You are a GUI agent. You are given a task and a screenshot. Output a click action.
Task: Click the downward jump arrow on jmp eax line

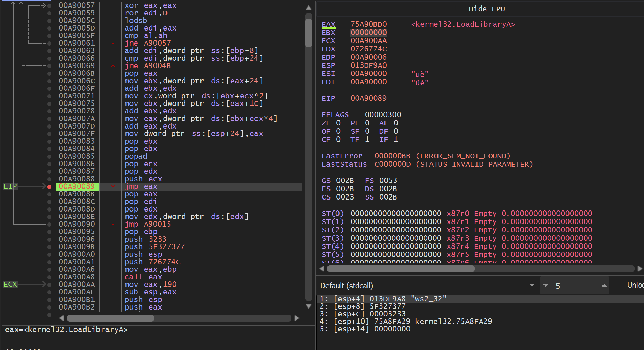[x=113, y=187]
